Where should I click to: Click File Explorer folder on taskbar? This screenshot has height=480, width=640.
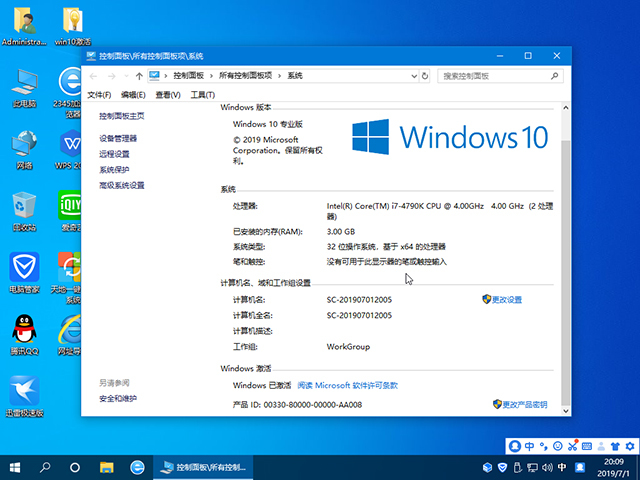(107, 467)
